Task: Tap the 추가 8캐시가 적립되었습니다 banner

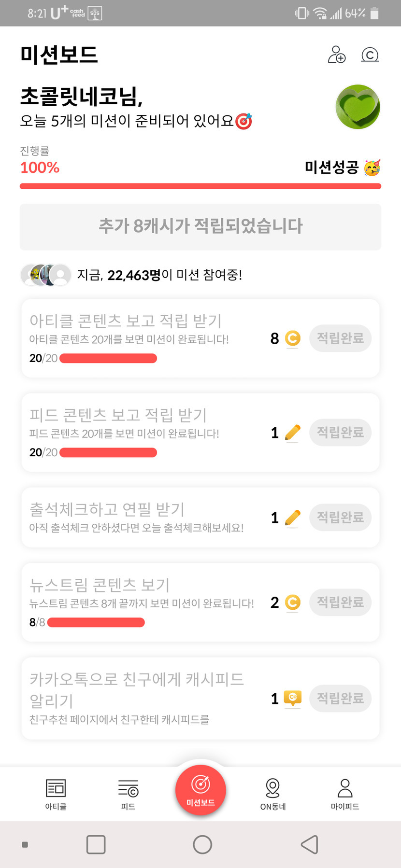Action: 200,226
